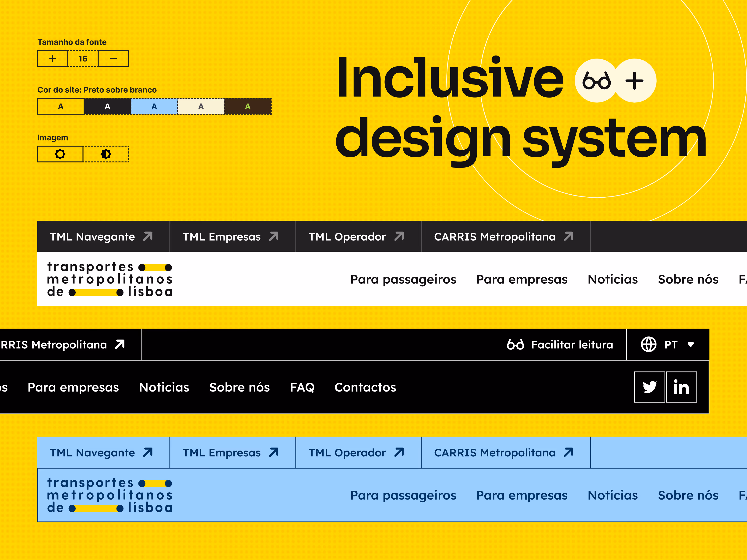Click glasses icon next to Facilitar leitura

(515, 344)
